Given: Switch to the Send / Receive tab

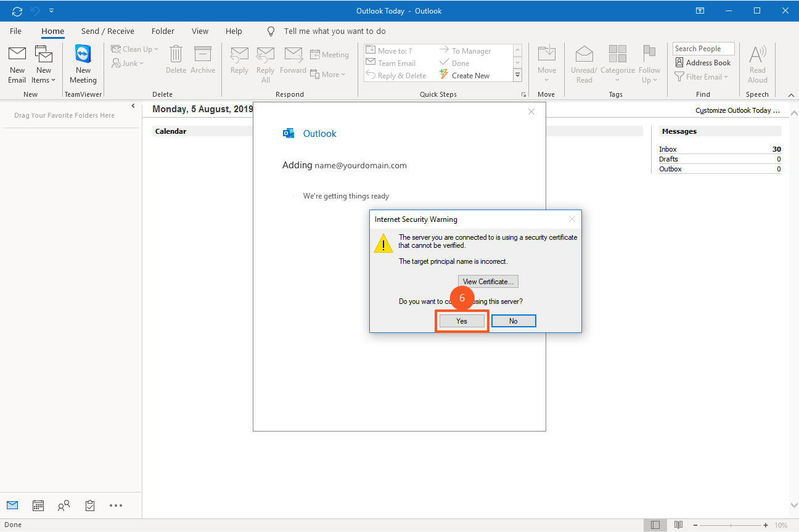Looking at the screenshot, I should (107, 31).
